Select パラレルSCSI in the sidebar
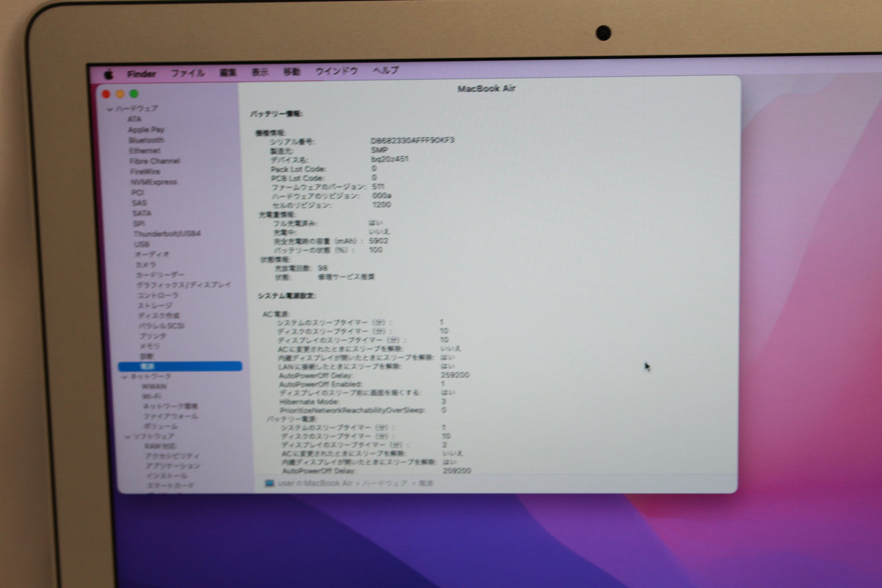882x588 pixels. click(x=162, y=326)
